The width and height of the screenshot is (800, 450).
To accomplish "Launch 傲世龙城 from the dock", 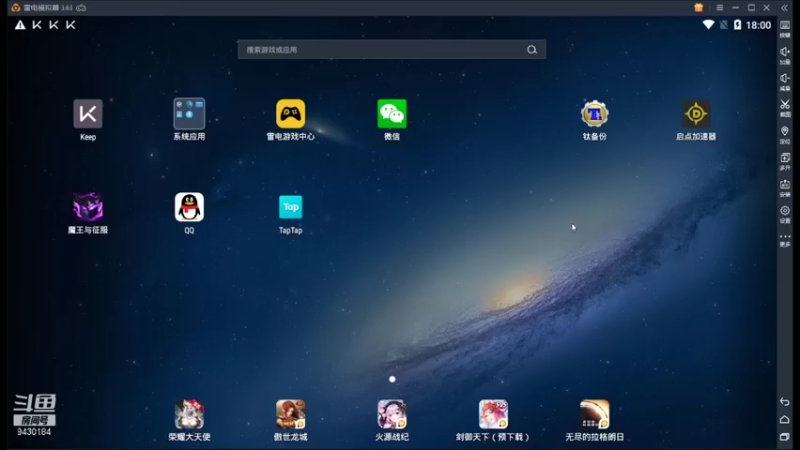I will coord(290,414).
